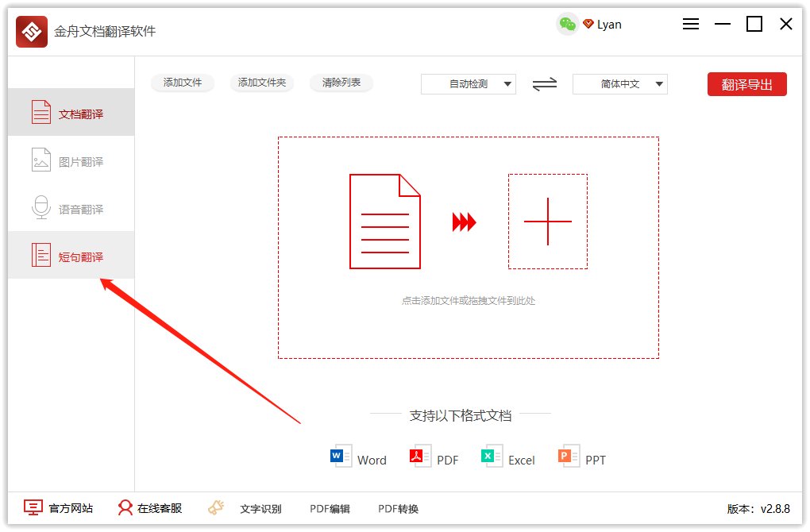810x532 pixels.
Task: Open the hamburger menu
Action: [x=690, y=24]
